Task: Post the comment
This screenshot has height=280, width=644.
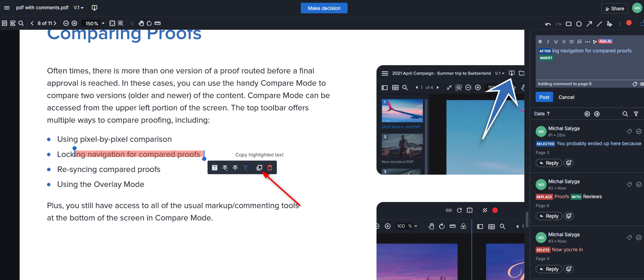Action: pyautogui.click(x=544, y=97)
